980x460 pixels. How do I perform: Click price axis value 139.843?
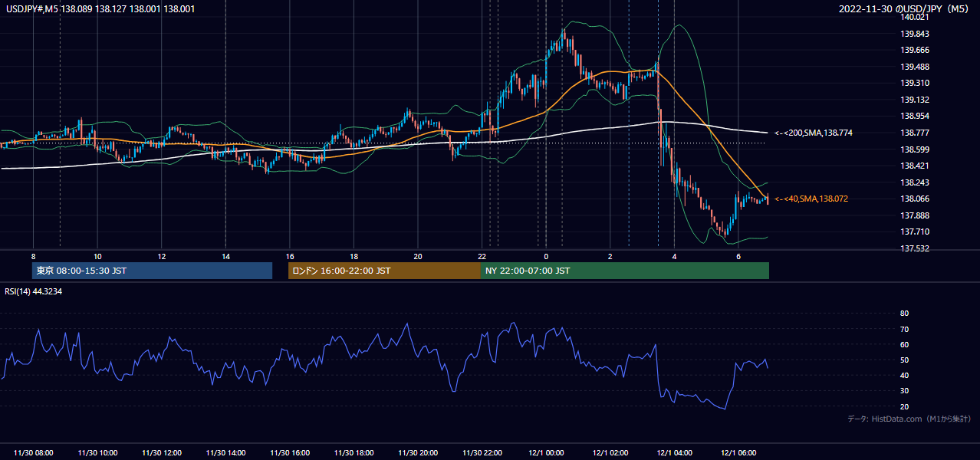pyautogui.click(x=914, y=34)
